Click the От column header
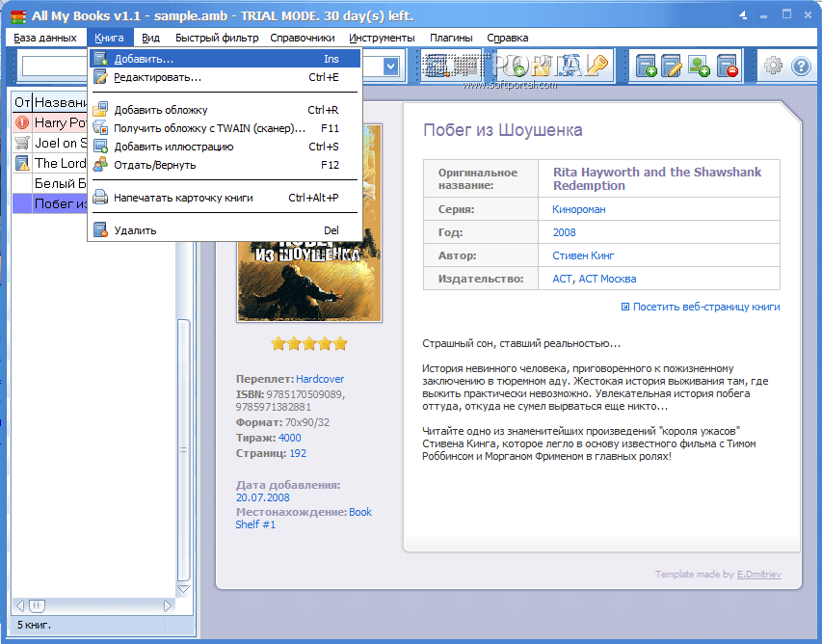Image resolution: width=822 pixels, height=644 pixels. coord(22,102)
